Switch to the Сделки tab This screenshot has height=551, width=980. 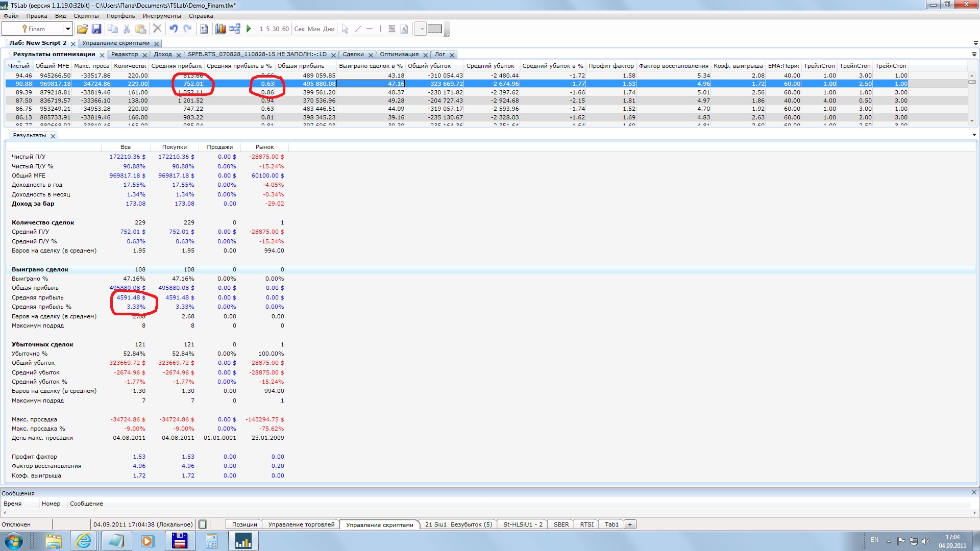(x=353, y=55)
